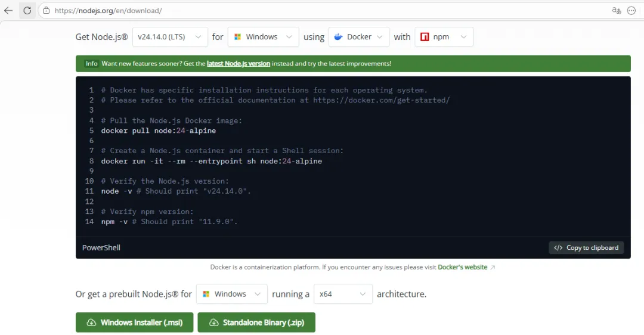Click external link arrow after Docker's website

point(493,267)
